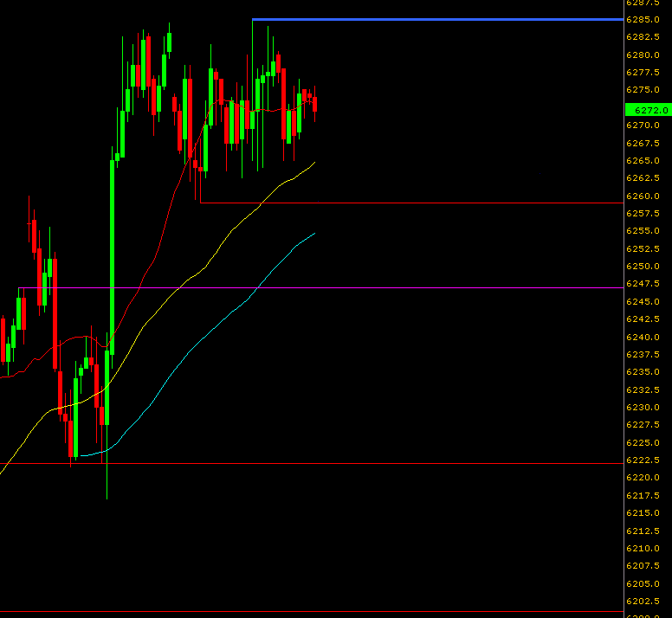Click the 6232.5 price axis label
This screenshot has width=672, height=618.
click(643, 390)
